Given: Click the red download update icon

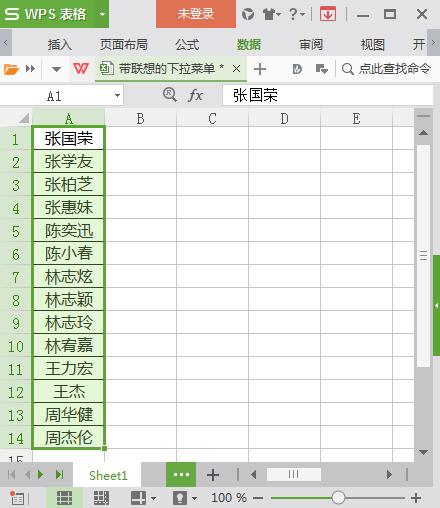Looking at the screenshot, I should click(x=328, y=14).
